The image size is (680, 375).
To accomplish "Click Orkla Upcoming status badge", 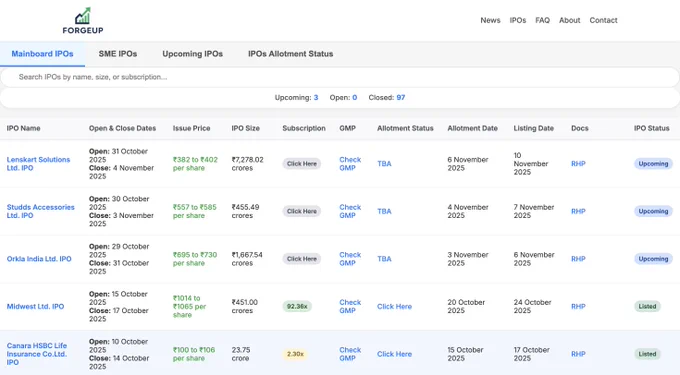I will 653,259.
